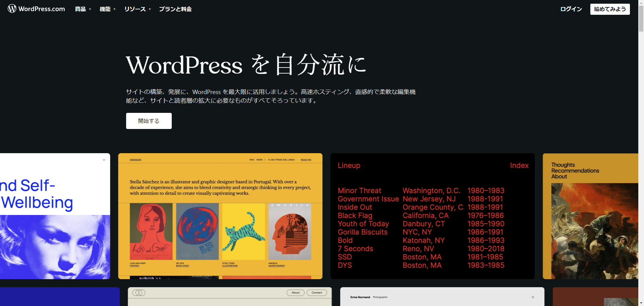Open the Self-Wellbeing theme thumbnail
This screenshot has height=306, width=644.
(55, 216)
